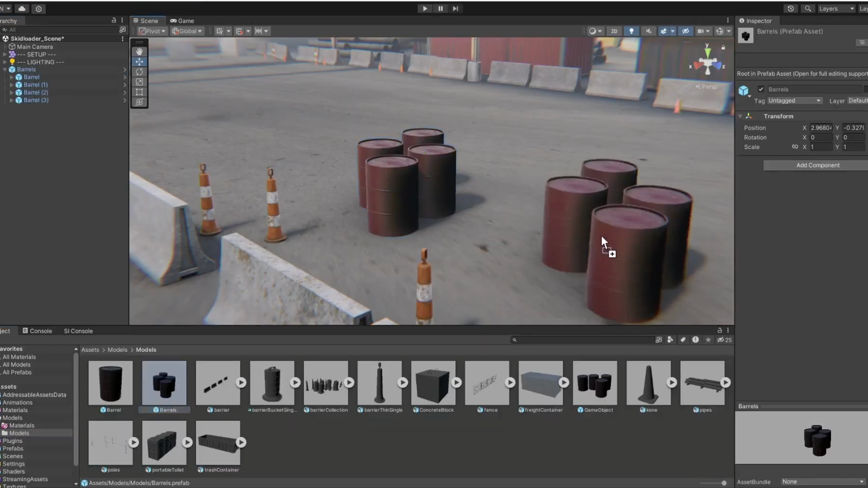Click the Assets breadcrumb link
The width and height of the screenshot is (868, 488).
pyautogui.click(x=90, y=350)
